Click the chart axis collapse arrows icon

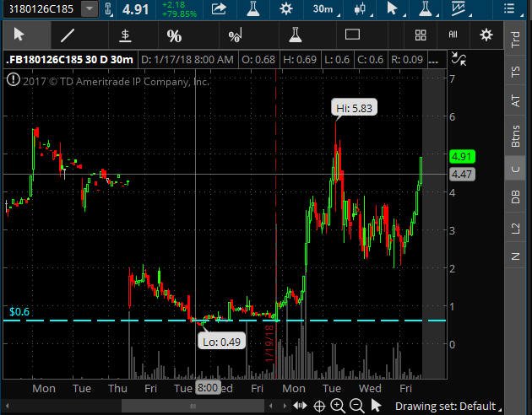[459, 59]
